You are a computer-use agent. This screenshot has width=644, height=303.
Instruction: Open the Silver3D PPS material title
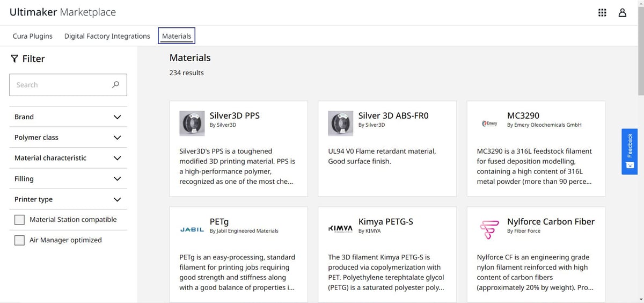pyautogui.click(x=235, y=116)
